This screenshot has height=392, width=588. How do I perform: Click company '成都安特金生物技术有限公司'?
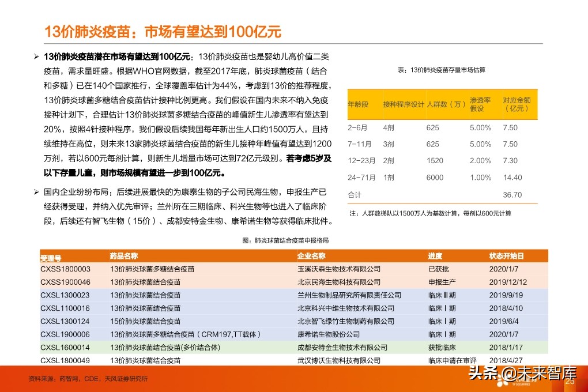342,348
